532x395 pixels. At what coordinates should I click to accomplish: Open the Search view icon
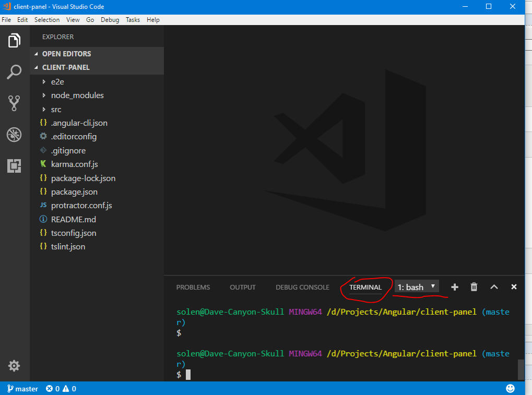[14, 72]
